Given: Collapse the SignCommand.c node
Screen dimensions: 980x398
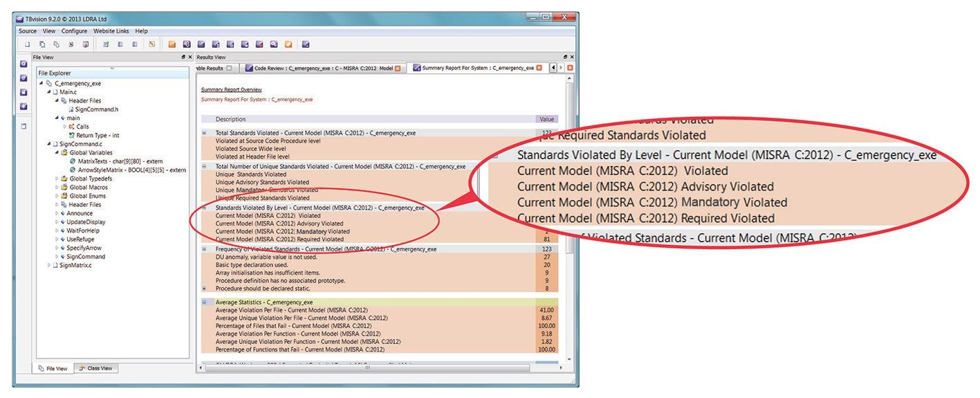Looking at the screenshot, I should click(48, 144).
